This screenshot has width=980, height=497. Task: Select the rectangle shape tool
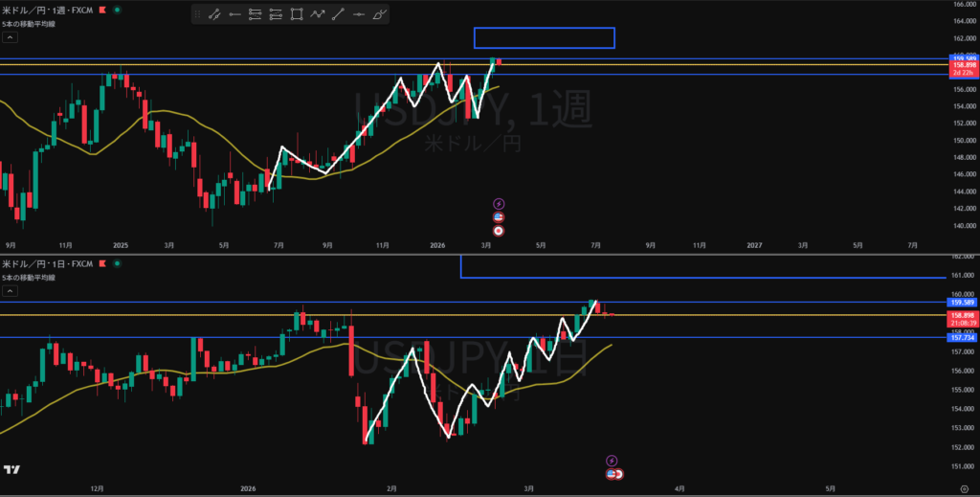pos(297,14)
